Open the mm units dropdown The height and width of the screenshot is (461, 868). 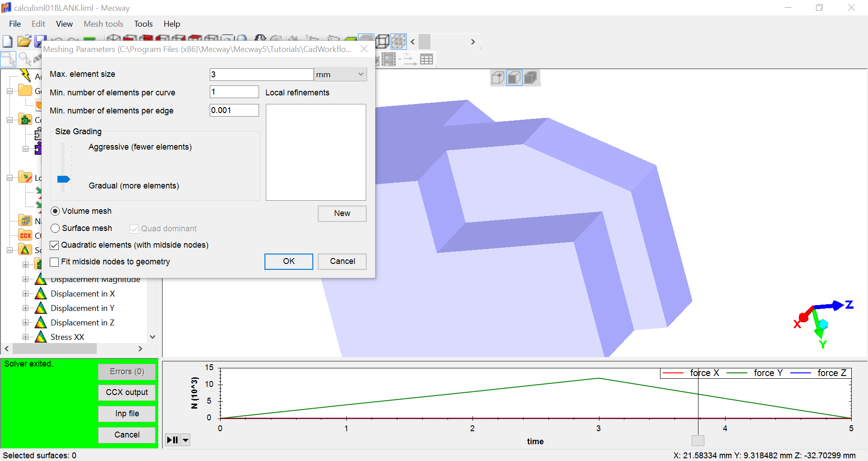(x=340, y=75)
